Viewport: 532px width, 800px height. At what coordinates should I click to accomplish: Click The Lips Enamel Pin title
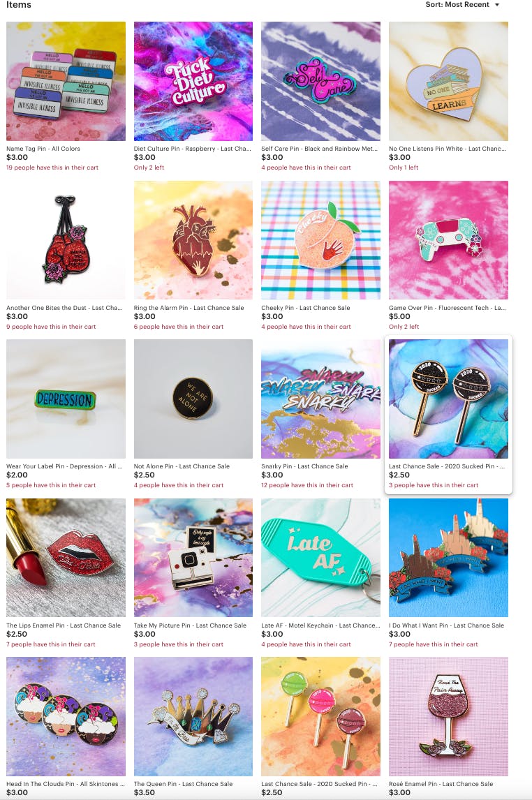click(64, 625)
